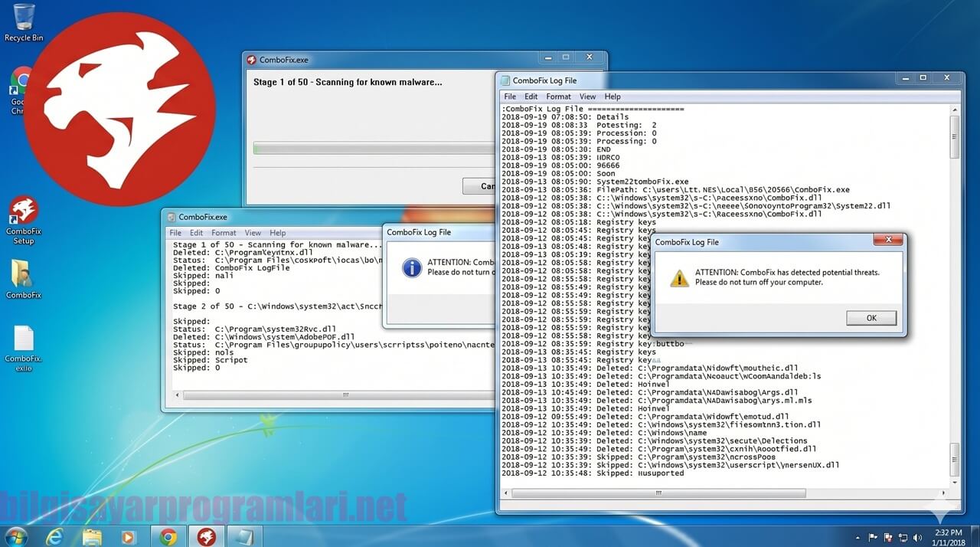Click the 'FilePath: C:\users\Ltt.NES' log line
Viewport: 980px width, 547px height.
tap(675, 190)
